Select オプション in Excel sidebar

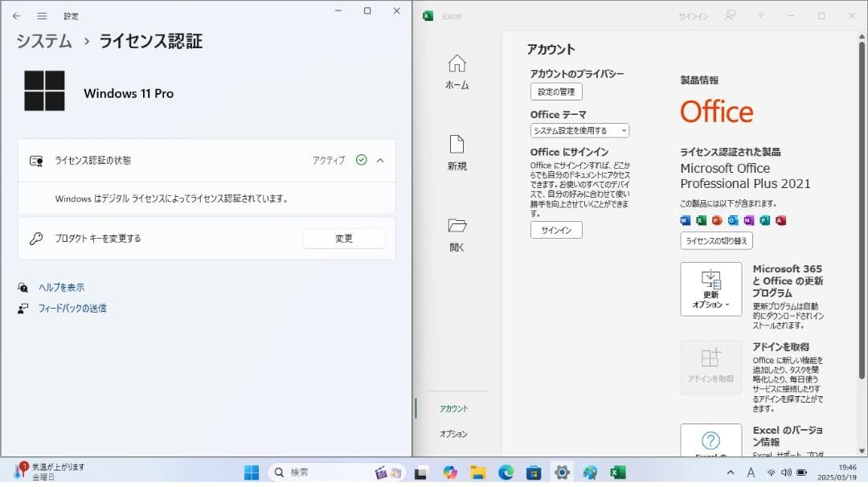click(453, 434)
